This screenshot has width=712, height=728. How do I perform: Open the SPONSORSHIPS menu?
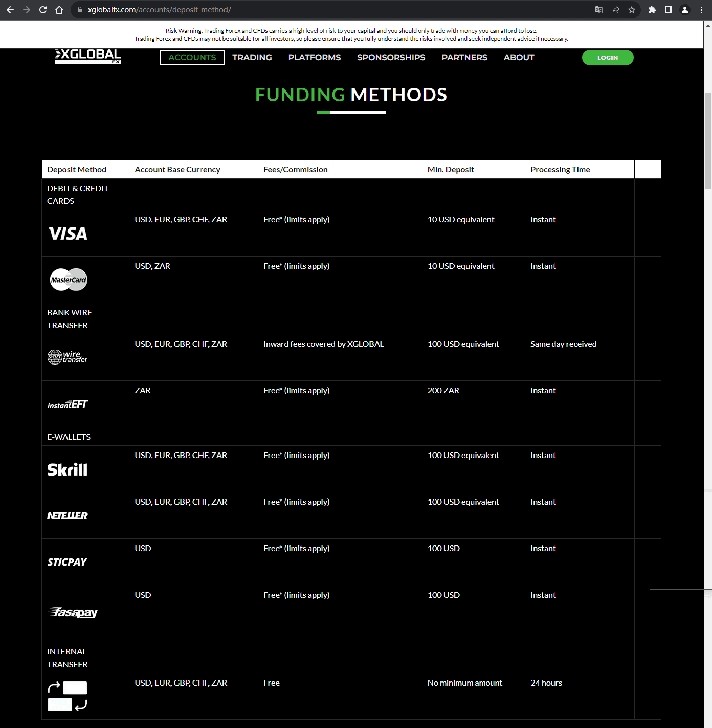coord(391,57)
